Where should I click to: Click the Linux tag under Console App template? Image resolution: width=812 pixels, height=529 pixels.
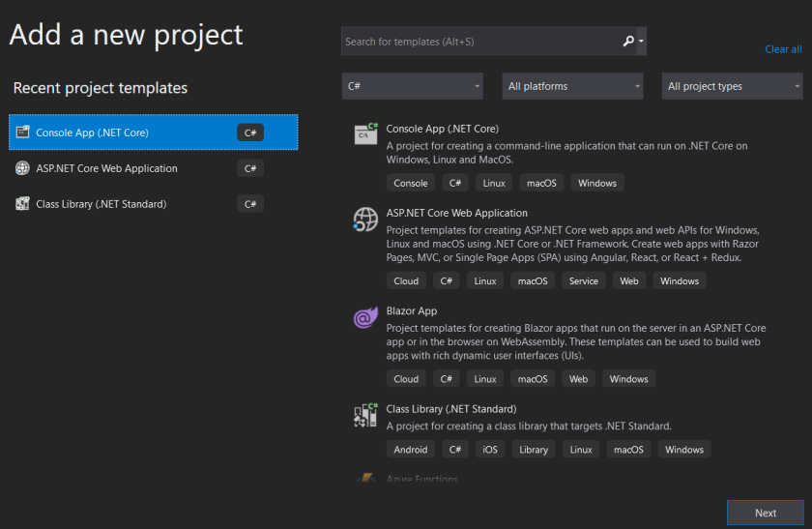tap(494, 183)
